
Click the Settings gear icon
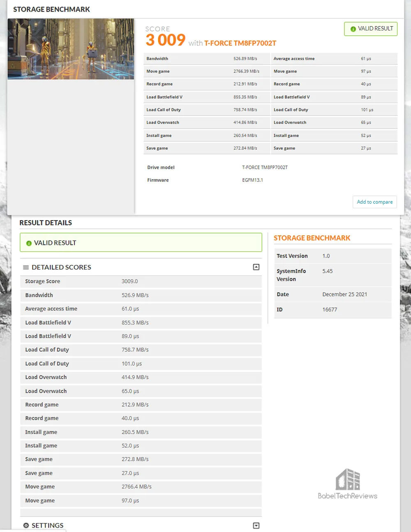point(26,525)
